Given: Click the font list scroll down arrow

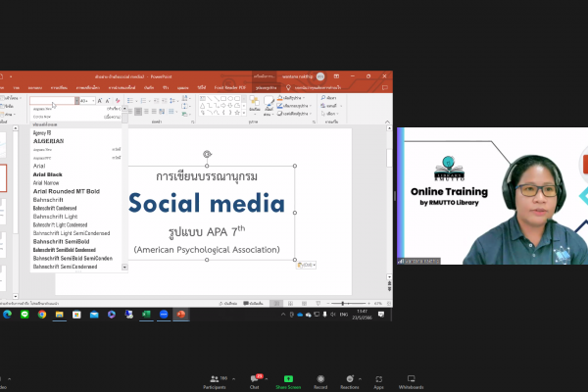Looking at the screenshot, I should tap(124, 268).
